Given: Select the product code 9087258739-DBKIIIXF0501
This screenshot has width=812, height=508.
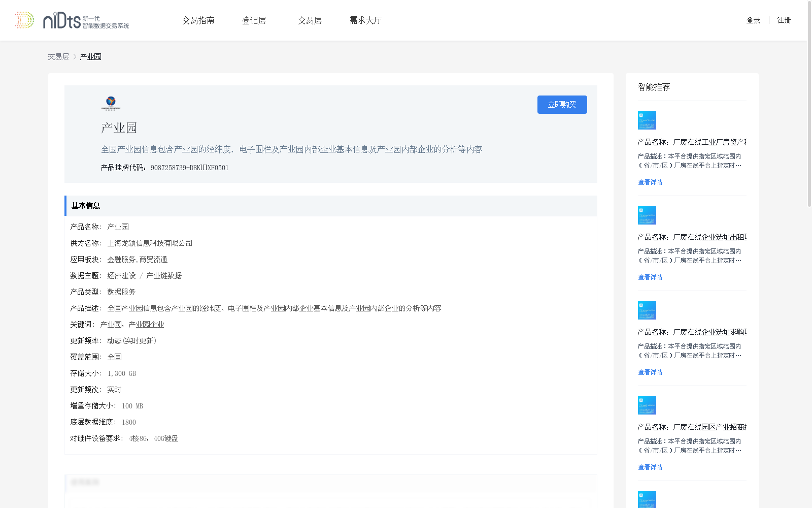Looking at the screenshot, I should 189,168.
